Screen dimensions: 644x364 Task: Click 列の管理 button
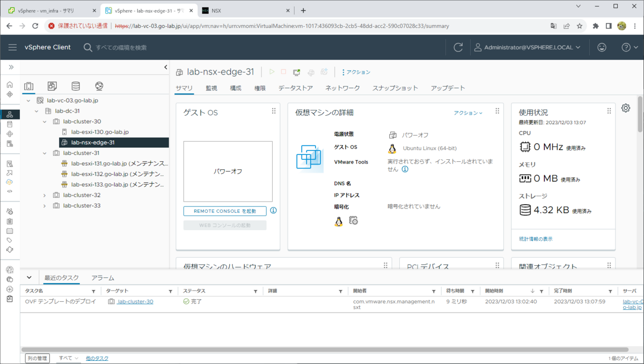[37, 358]
